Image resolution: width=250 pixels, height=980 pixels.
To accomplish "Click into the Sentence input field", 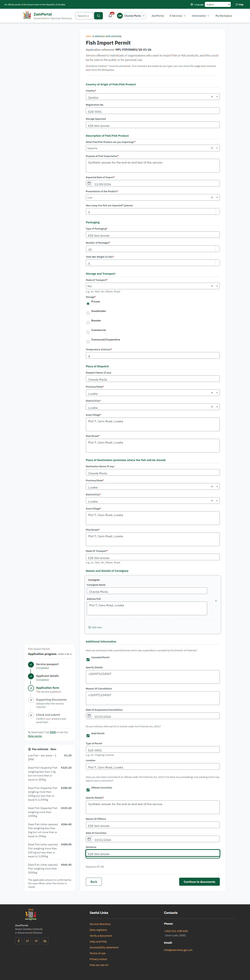I will tap(153, 854).
